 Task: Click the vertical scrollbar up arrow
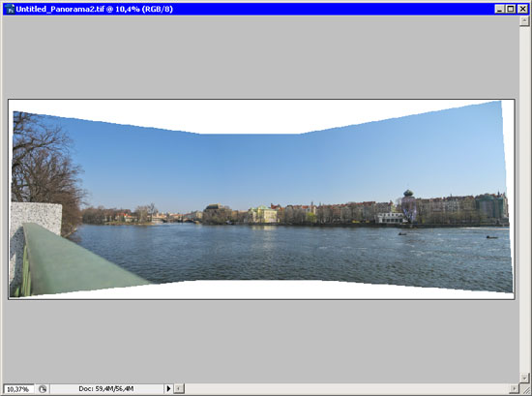(524, 21)
